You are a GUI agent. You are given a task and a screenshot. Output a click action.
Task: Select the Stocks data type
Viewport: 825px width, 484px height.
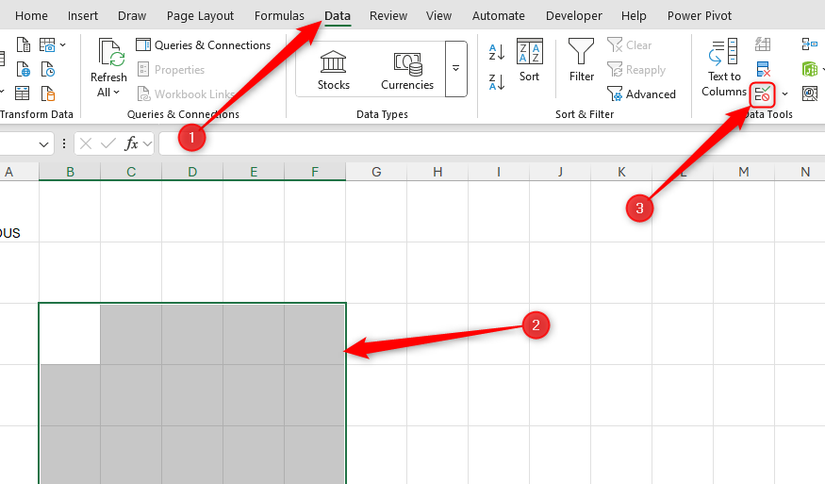[x=333, y=69]
